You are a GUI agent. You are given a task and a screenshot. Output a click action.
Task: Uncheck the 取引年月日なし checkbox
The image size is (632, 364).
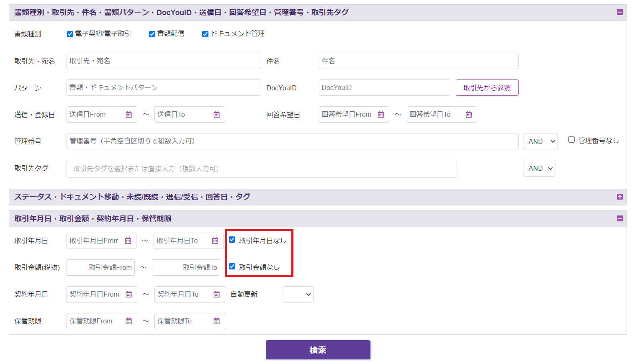tap(232, 240)
